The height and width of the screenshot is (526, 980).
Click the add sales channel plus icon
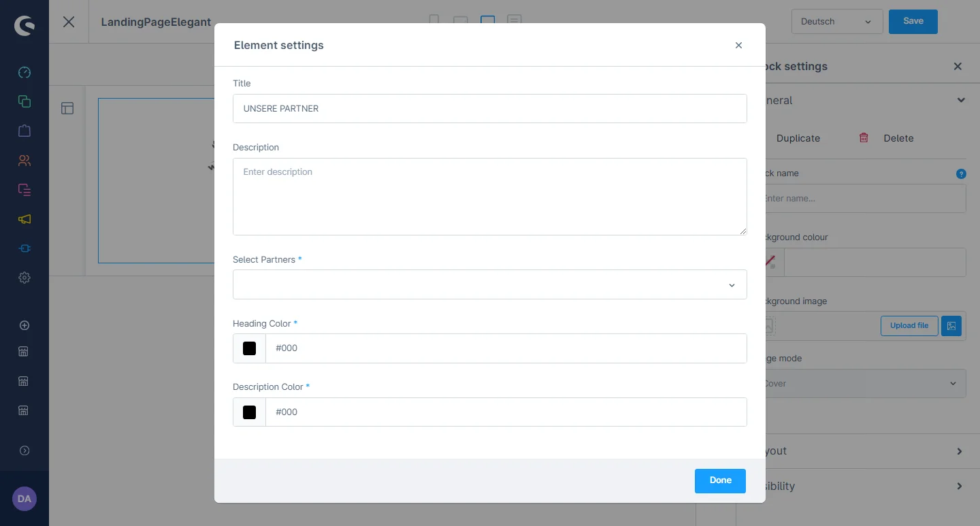[x=24, y=325]
